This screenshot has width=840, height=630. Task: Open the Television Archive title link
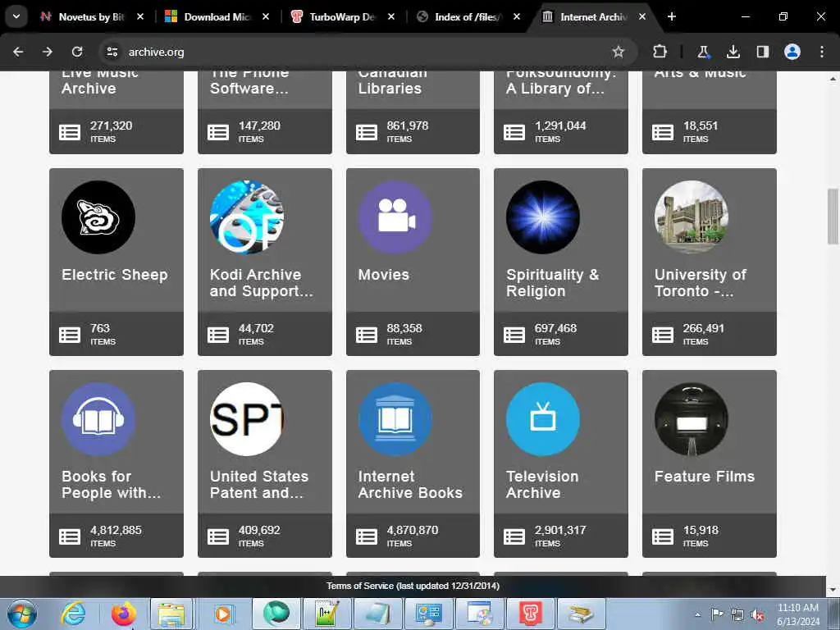[x=542, y=484]
